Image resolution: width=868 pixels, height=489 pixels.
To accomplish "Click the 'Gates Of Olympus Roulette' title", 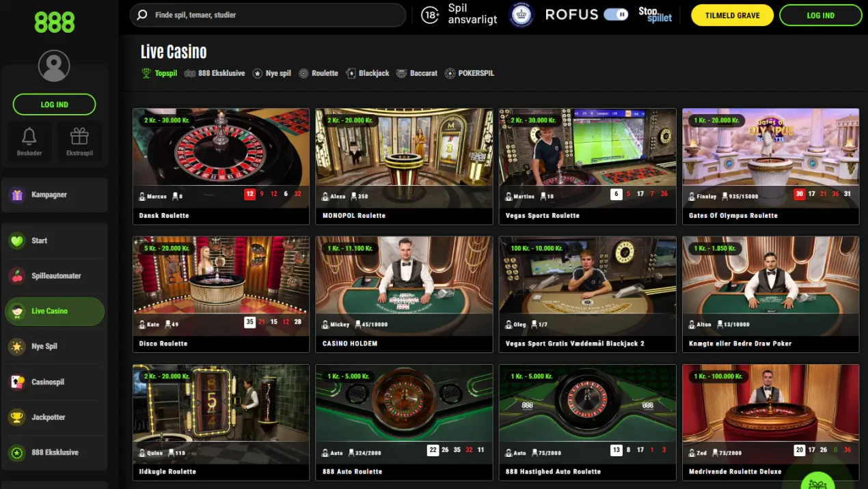I will pyautogui.click(x=733, y=215).
